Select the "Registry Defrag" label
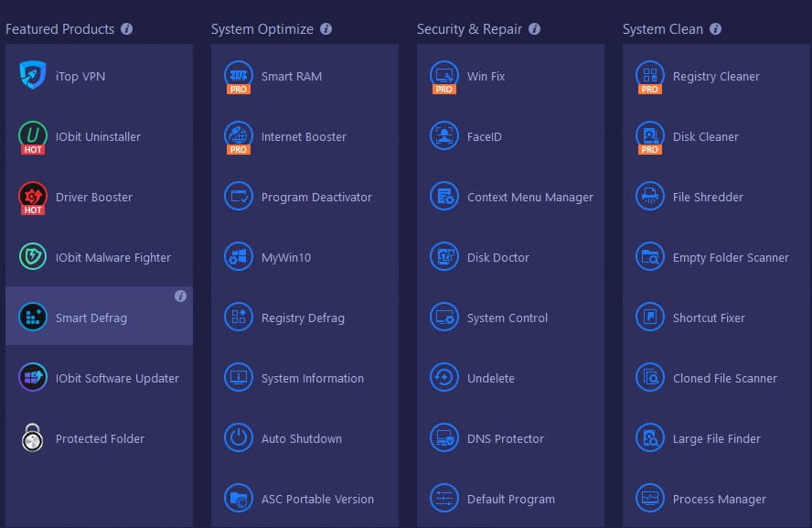Image resolution: width=812 pixels, height=528 pixels. click(303, 318)
